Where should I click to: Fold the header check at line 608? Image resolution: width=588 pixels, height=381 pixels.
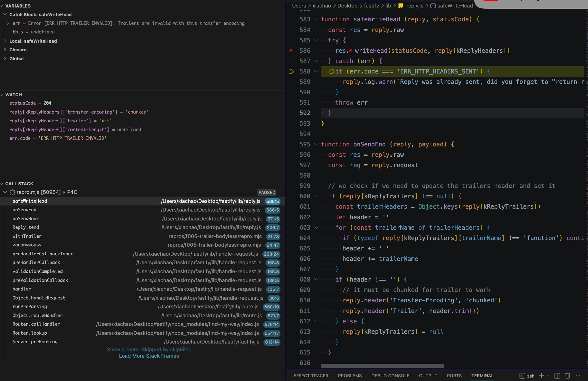316,280
